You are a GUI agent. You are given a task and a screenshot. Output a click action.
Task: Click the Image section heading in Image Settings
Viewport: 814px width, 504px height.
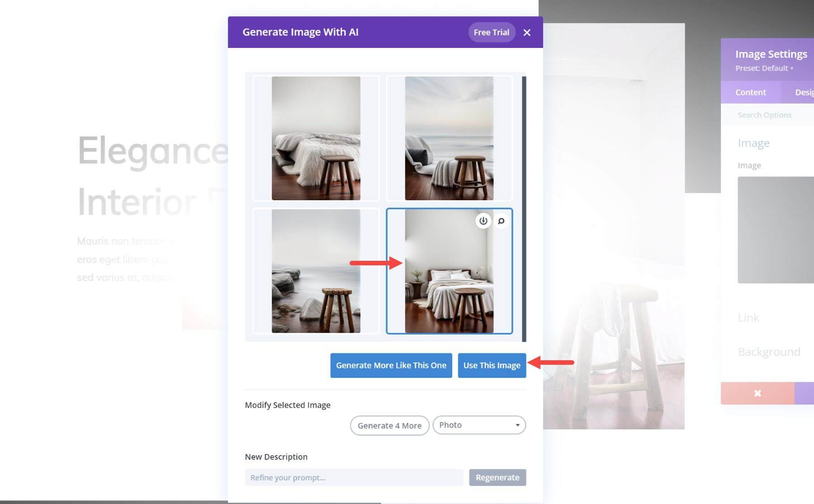(x=754, y=143)
